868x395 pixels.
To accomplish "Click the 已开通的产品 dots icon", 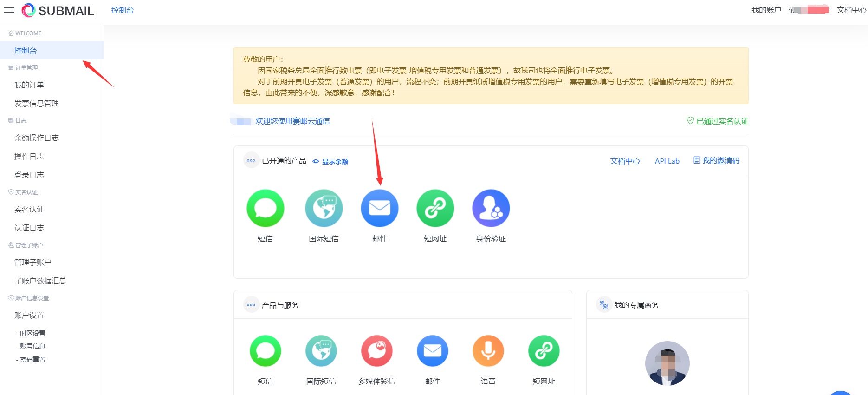I will (x=251, y=160).
